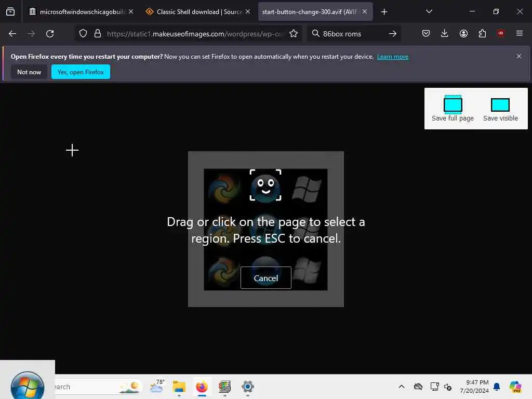Open a new tab with the plus button
The image size is (532, 399).
pos(384,12)
